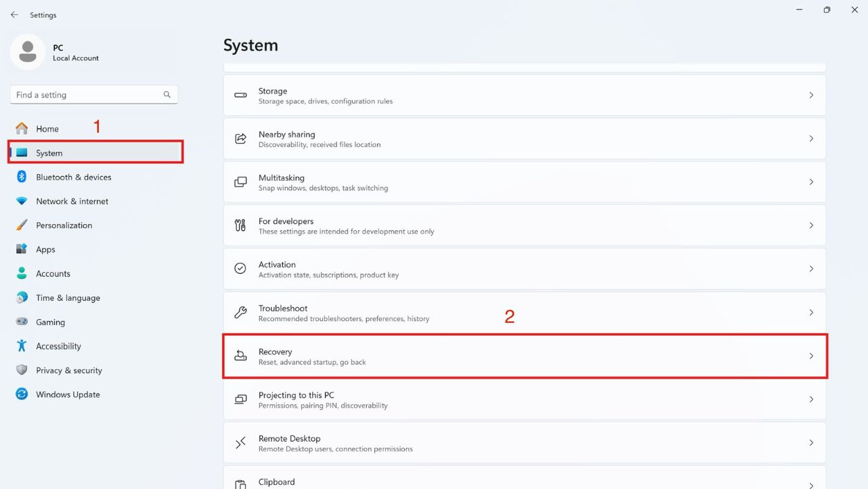Click the Remote Desktop icon
Image resolution: width=868 pixels, height=489 pixels.
240,443
